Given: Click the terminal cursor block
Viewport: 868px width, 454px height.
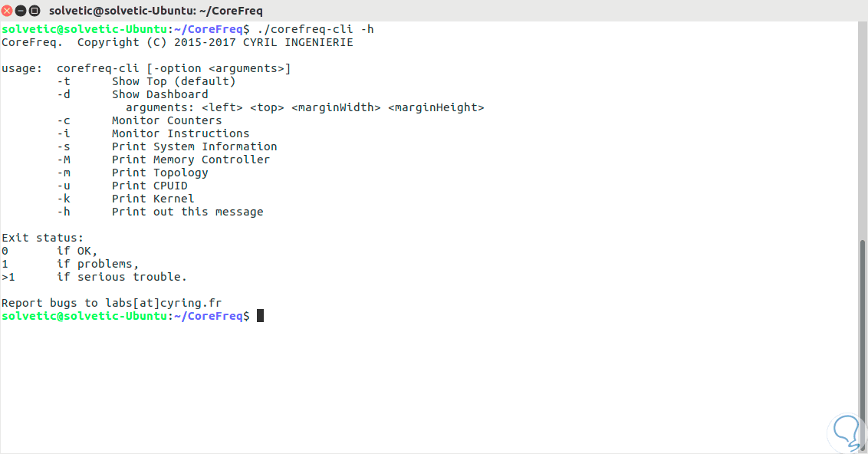Looking at the screenshot, I should point(261,316).
